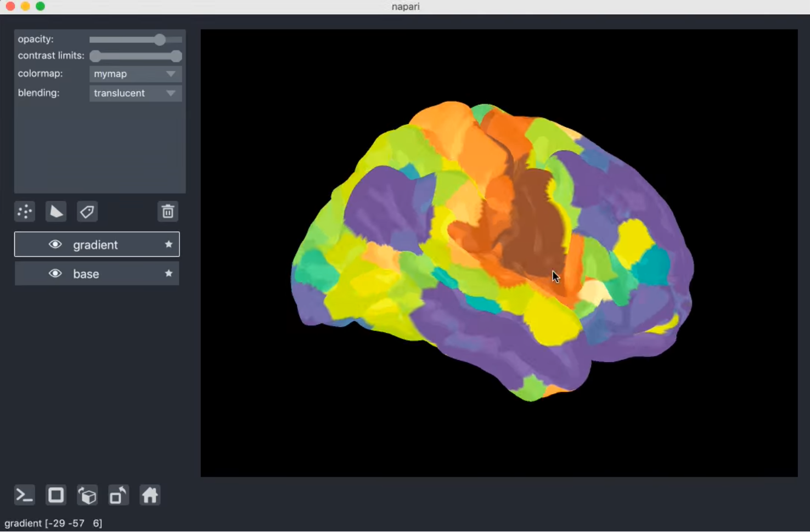Screen dimensions: 810x532
Task: Star the gradient layer
Action: click(x=168, y=245)
